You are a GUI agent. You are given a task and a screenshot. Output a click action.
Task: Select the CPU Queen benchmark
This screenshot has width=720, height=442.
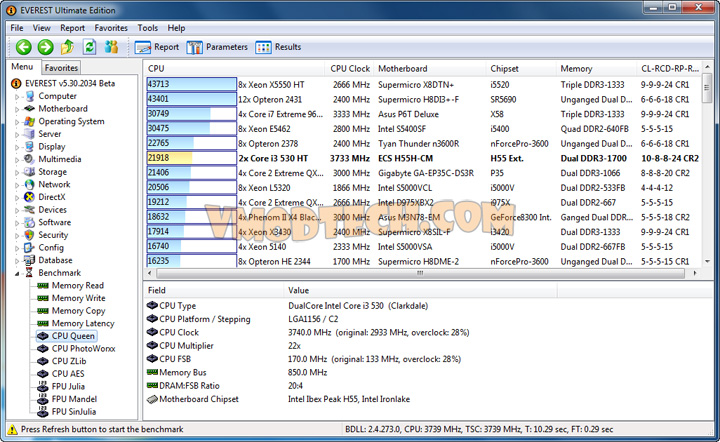click(67, 336)
